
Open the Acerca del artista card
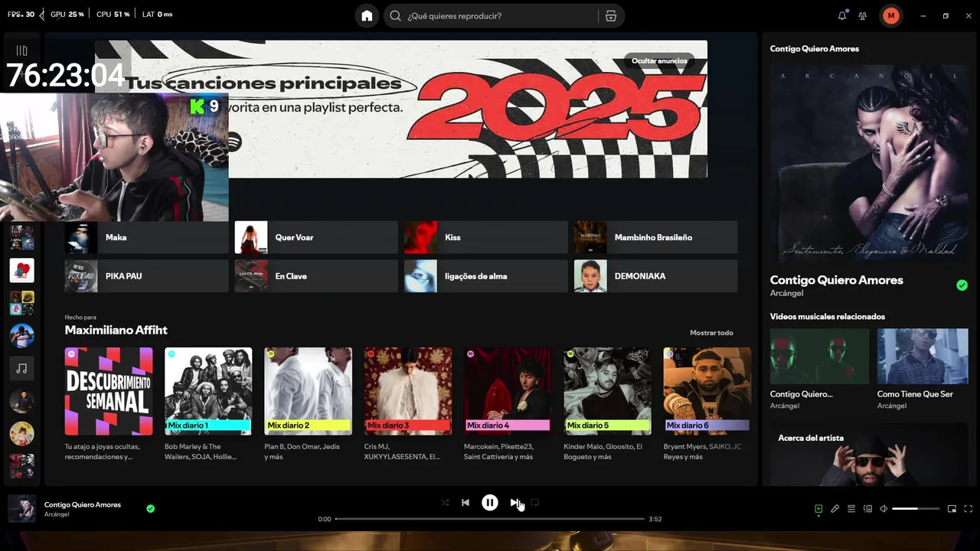tap(869, 455)
